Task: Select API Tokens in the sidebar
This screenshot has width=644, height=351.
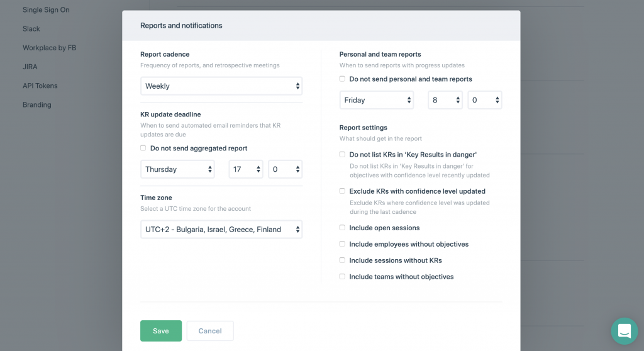Action: point(40,86)
